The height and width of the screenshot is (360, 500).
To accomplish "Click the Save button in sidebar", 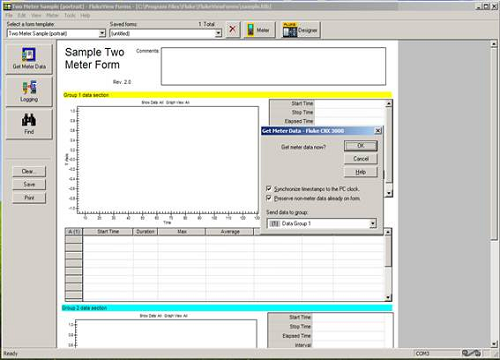I will pyautogui.click(x=29, y=184).
